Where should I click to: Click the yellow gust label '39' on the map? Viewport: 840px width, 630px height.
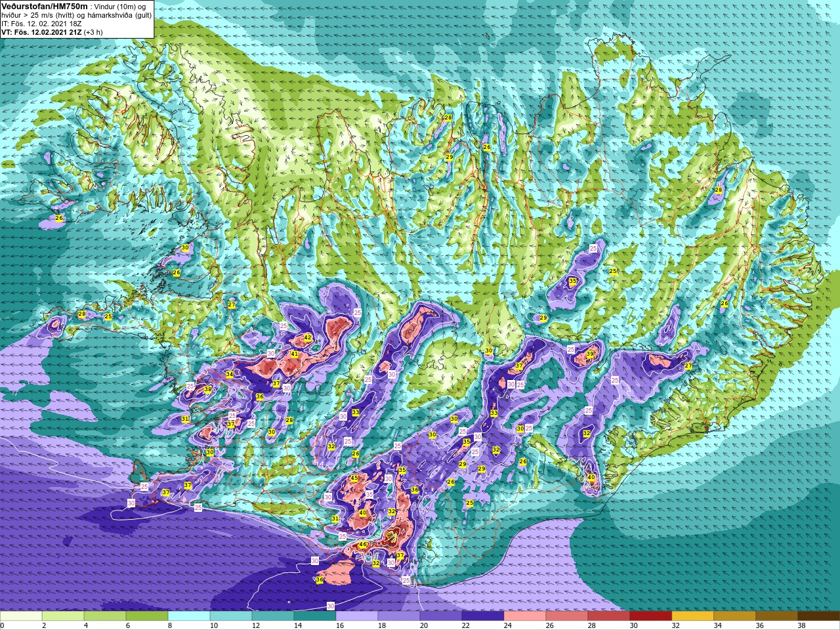pos(590,354)
